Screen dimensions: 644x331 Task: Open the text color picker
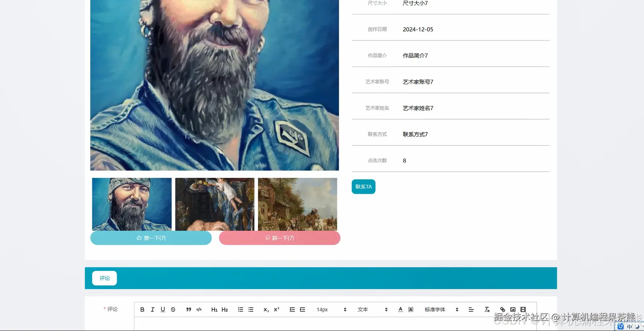click(400, 309)
